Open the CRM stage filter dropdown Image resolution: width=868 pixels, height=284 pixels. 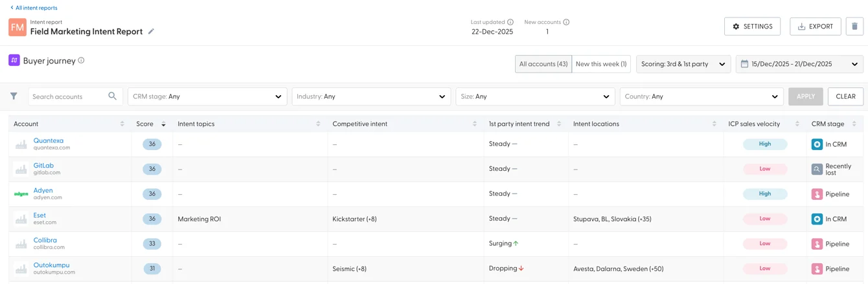pos(207,96)
